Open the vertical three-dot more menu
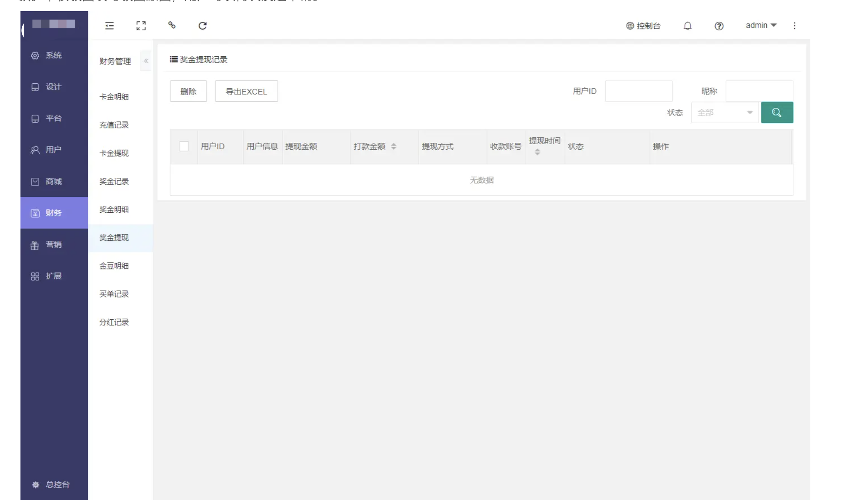The width and height of the screenshot is (847, 504). pyautogui.click(x=794, y=26)
